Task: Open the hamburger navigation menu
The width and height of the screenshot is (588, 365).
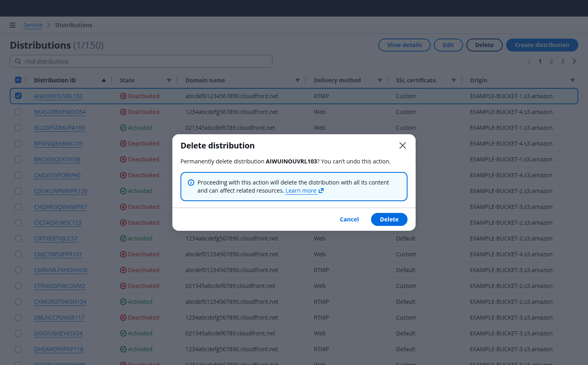Action: tap(13, 25)
